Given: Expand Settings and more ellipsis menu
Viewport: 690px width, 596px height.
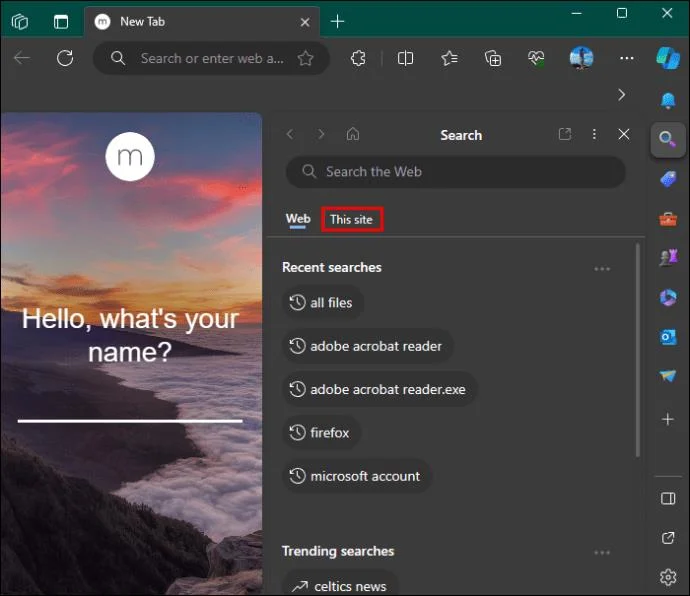Looking at the screenshot, I should pyautogui.click(x=626, y=58).
